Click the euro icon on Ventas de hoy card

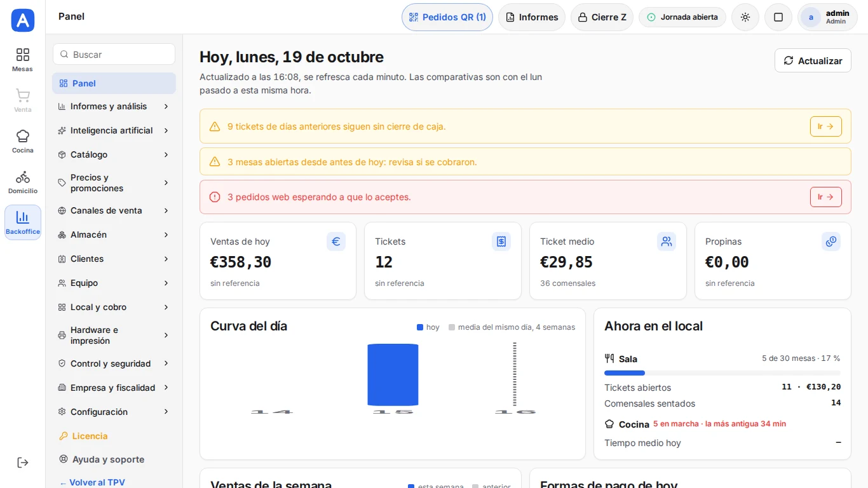[x=336, y=241]
